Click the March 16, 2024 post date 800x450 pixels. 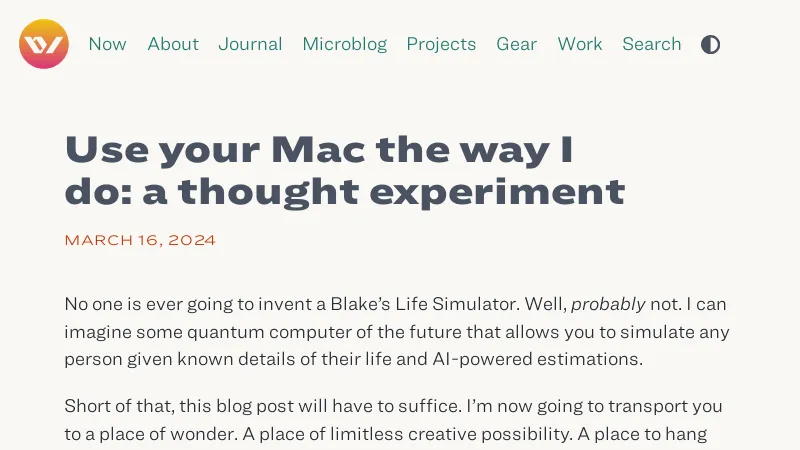pos(140,240)
